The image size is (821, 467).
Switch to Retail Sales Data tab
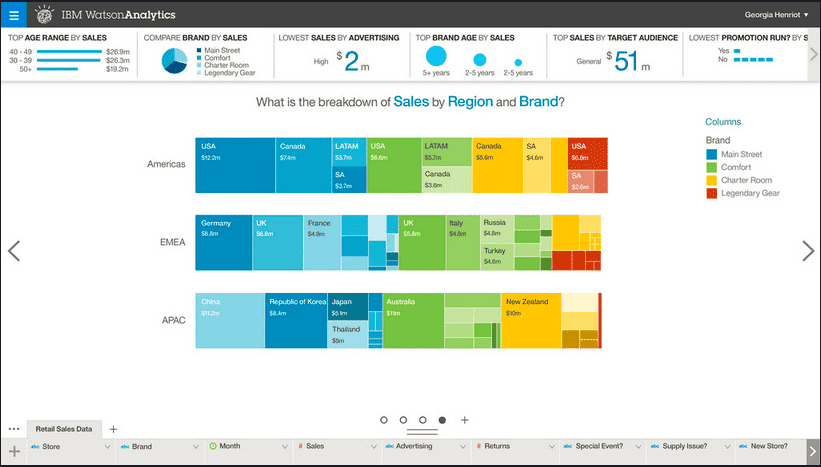pyautogui.click(x=64, y=429)
